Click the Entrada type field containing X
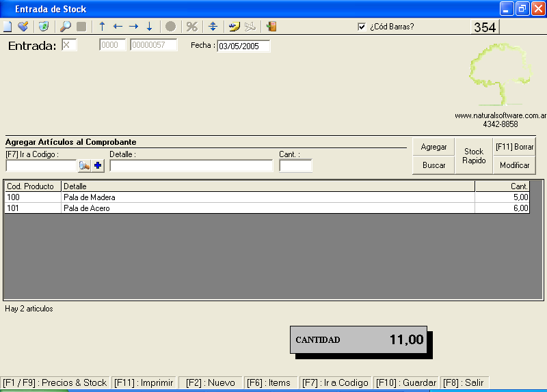547x392 pixels. [x=69, y=45]
